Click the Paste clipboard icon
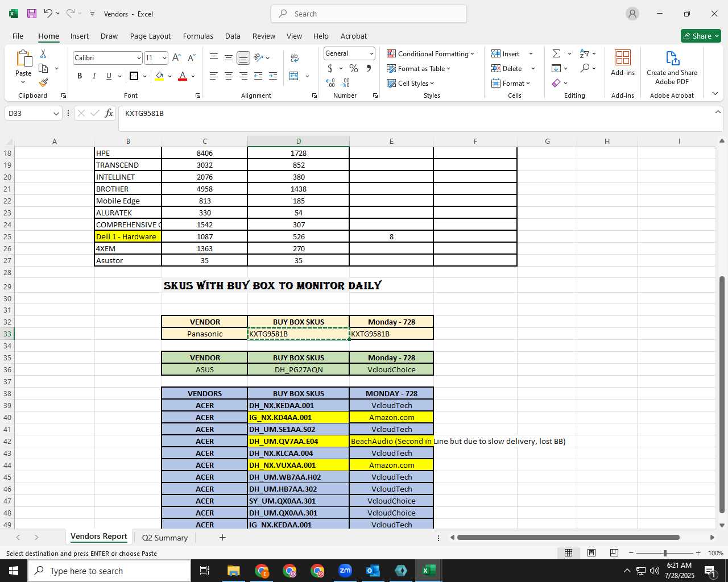Viewport: 728px width, 582px height. point(23,59)
